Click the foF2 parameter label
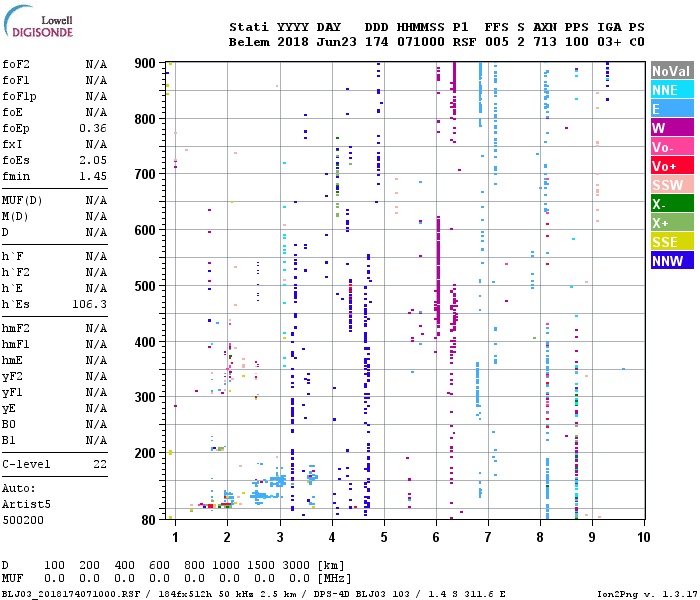Viewport: 700px width, 600px height. pyautogui.click(x=16, y=64)
